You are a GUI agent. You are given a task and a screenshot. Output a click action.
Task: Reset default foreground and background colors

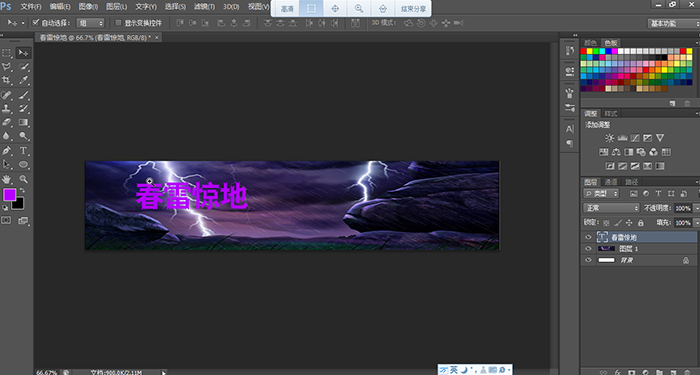(x=5, y=208)
